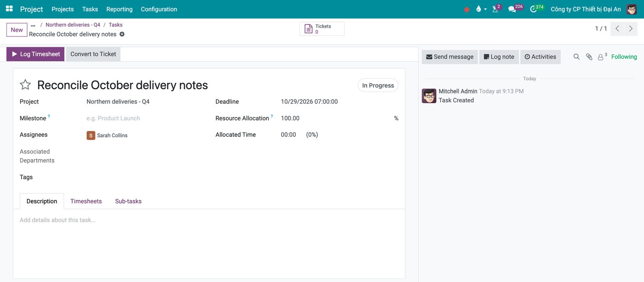Click the record counter 1 / 1

[601, 29]
